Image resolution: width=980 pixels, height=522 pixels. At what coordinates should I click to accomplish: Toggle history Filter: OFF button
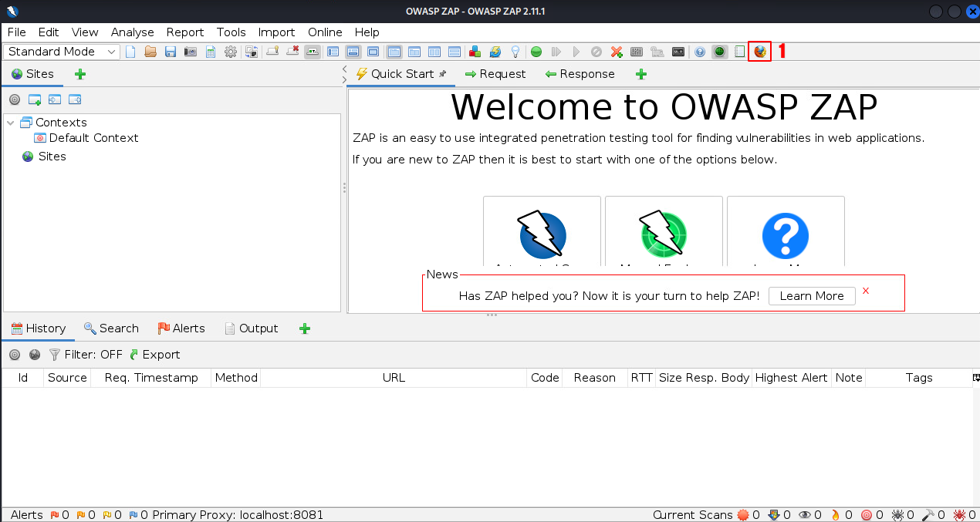(85, 355)
